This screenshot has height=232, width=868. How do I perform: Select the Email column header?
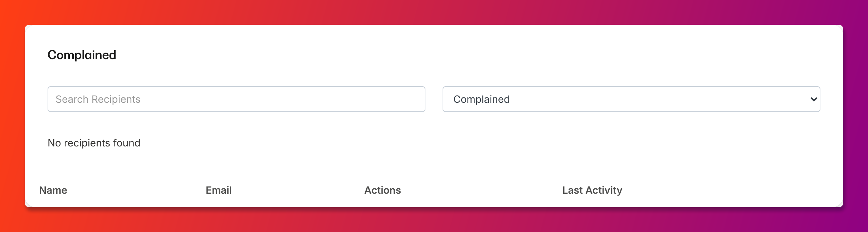[x=219, y=190]
